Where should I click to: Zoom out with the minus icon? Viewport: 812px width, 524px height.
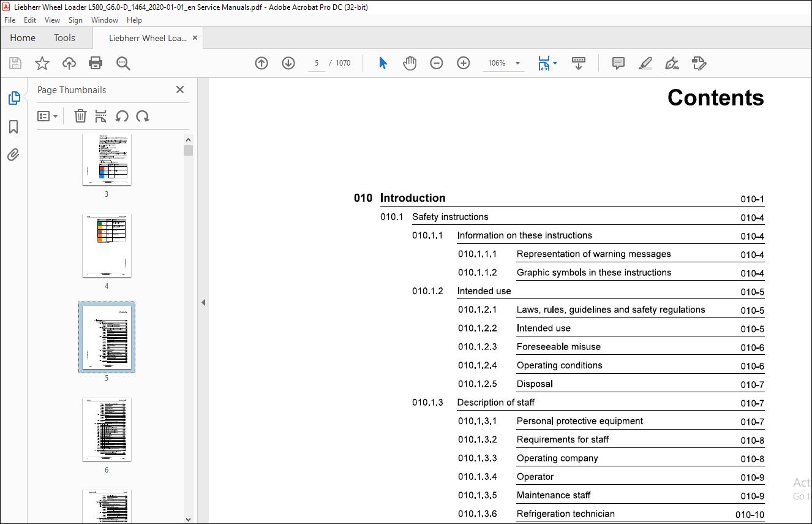coord(436,63)
